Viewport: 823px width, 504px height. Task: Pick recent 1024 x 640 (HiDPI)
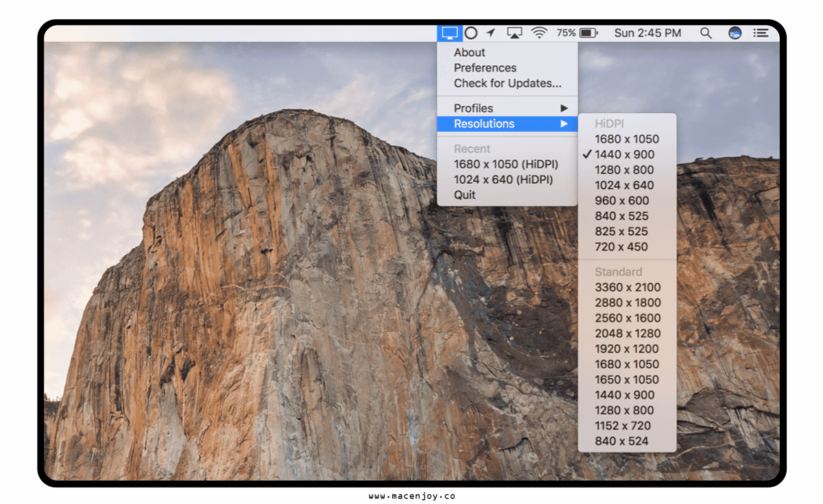pos(508,179)
